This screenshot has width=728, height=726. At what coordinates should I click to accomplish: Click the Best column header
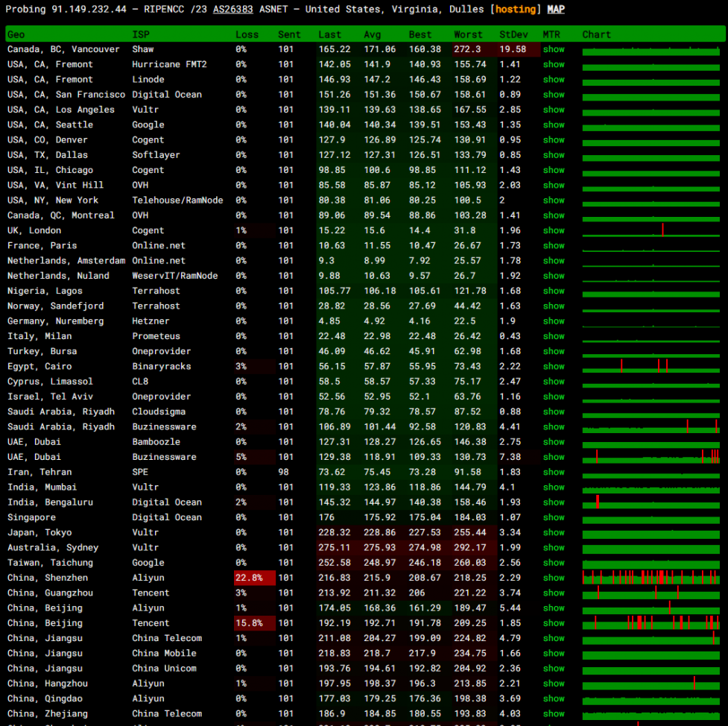pyautogui.click(x=420, y=34)
